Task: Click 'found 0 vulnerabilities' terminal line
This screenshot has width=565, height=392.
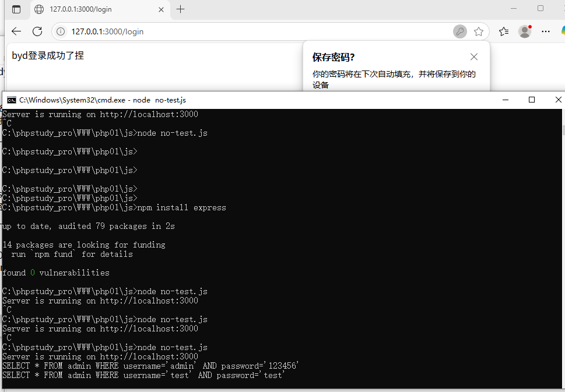Action: pyautogui.click(x=56, y=273)
